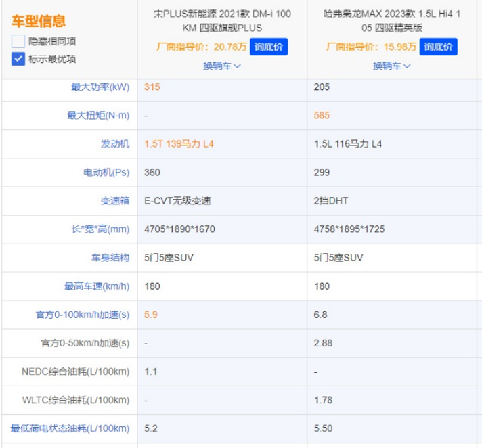The image size is (482, 448).
Task: Open 换辆车 dropdown under 哈弗枭龙MAX
Action: (391, 66)
